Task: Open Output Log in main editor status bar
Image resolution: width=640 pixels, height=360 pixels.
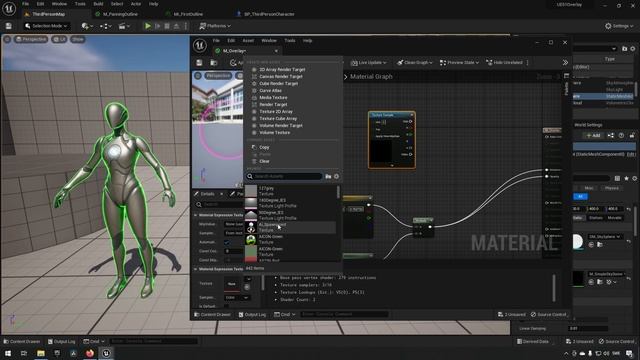Action: [x=62, y=341]
